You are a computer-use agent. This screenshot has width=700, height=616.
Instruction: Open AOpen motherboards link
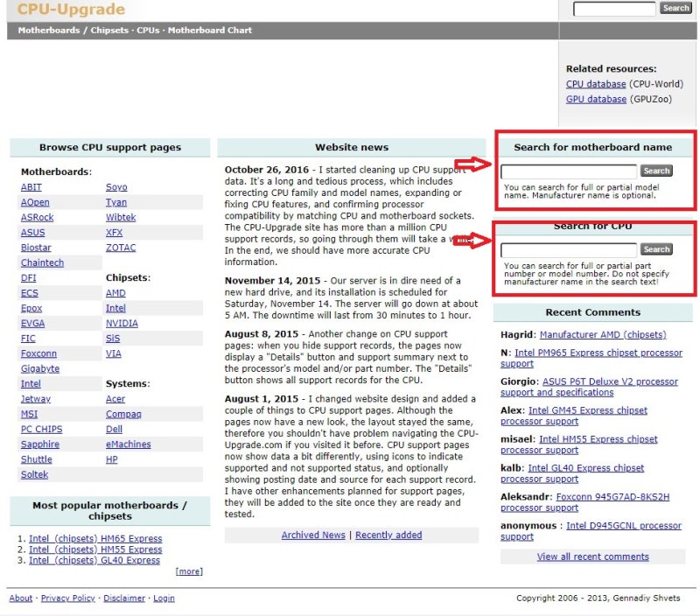pyautogui.click(x=35, y=202)
